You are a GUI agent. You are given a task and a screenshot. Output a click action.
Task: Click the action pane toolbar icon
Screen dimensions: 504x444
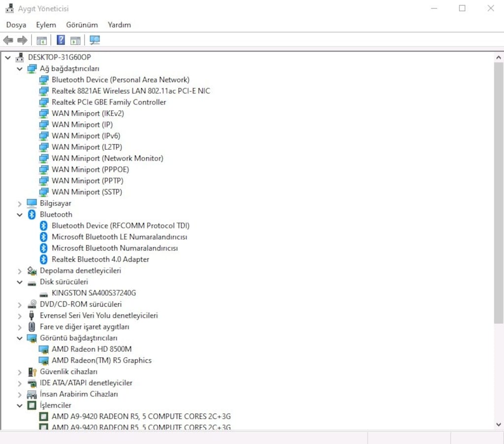[x=75, y=40]
